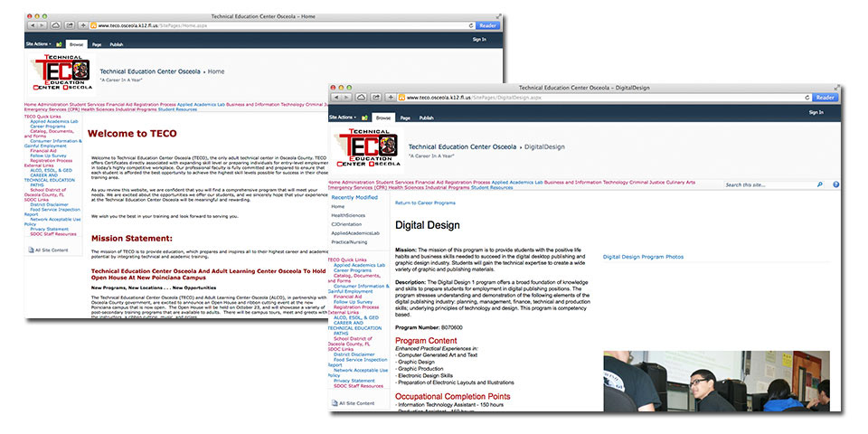Open Privacy Statement in DigitalDesign sidebar
Viewport: 868px width, 434px height.
coord(354,381)
